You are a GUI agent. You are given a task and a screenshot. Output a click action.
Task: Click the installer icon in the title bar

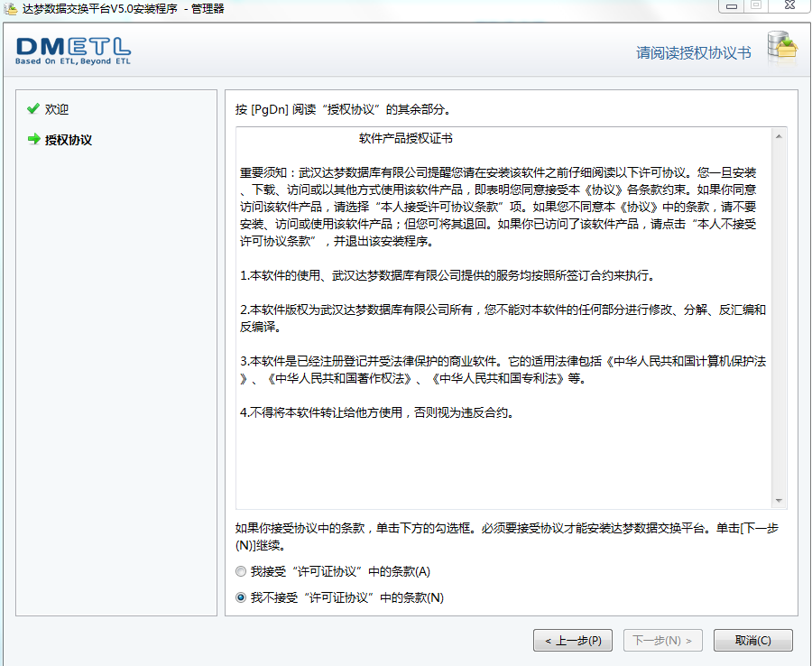coord(10,8)
